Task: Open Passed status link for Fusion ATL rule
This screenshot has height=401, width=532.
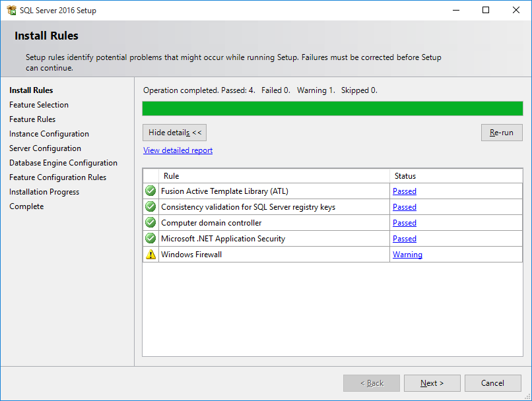Action: (404, 191)
